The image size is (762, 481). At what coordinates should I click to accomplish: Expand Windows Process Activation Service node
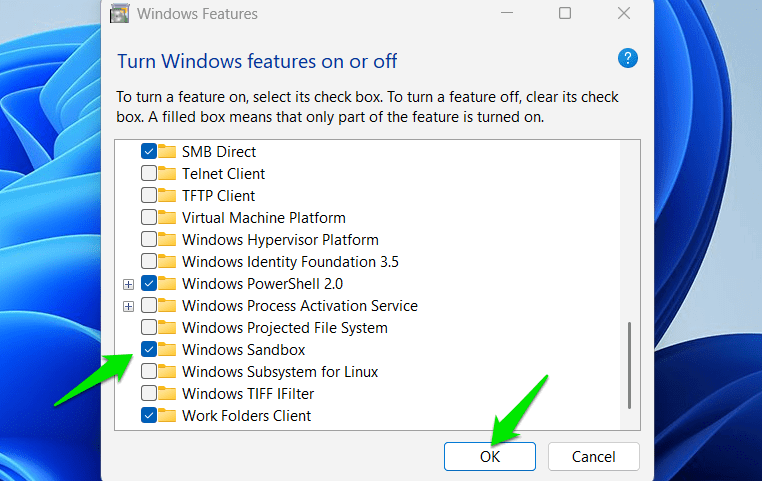128,306
